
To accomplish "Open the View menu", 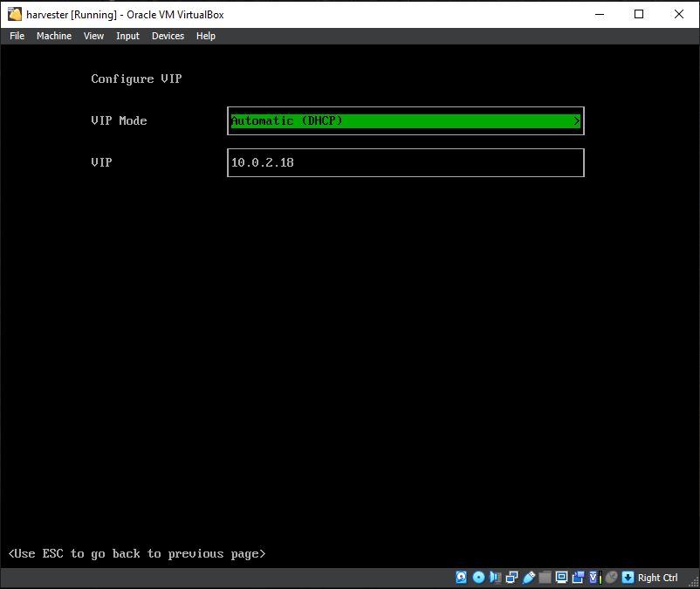I will [93, 36].
